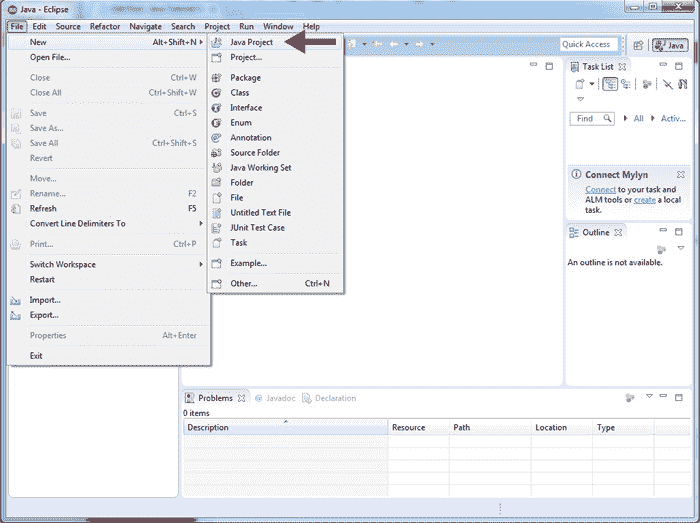Select File entry in New submenu
This screenshot has width=700, height=523.
pos(275,198)
